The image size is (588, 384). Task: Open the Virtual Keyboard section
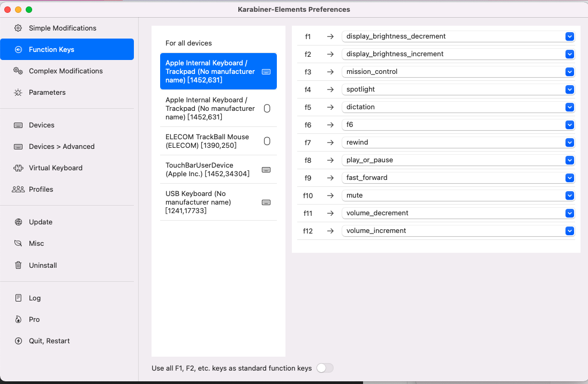tap(67, 168)
